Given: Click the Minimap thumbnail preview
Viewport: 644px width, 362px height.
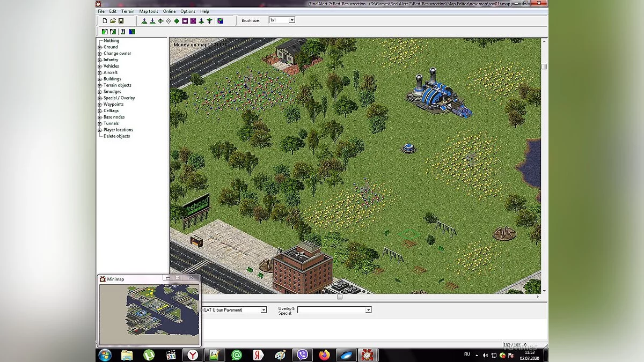Looking at the screenshot, I should point(149,313).
